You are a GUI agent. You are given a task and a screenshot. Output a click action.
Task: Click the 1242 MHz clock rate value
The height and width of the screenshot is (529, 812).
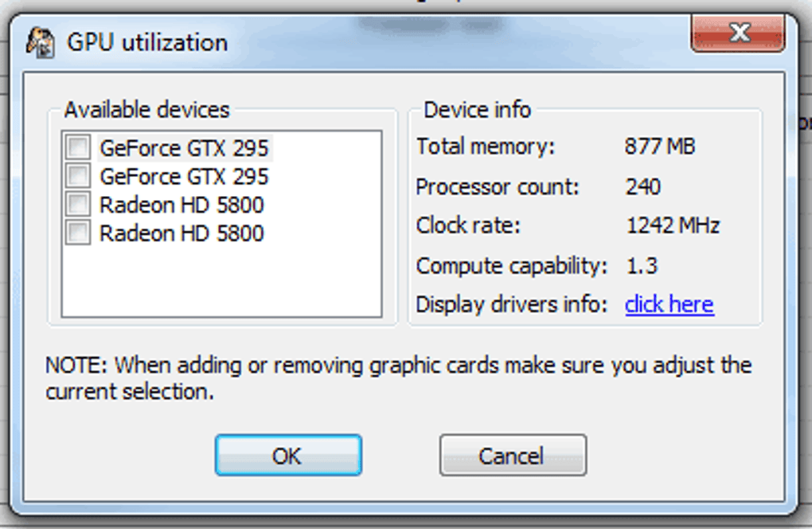tap(673, 225)
